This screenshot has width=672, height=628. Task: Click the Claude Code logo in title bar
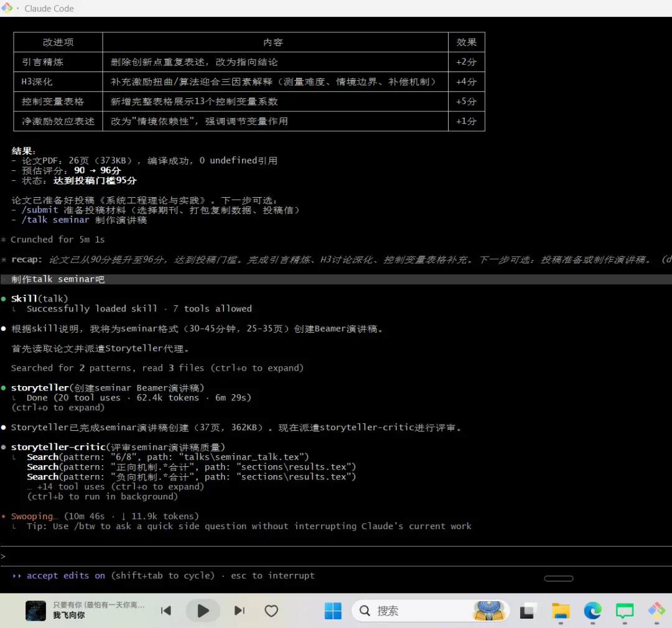[7, 8]
